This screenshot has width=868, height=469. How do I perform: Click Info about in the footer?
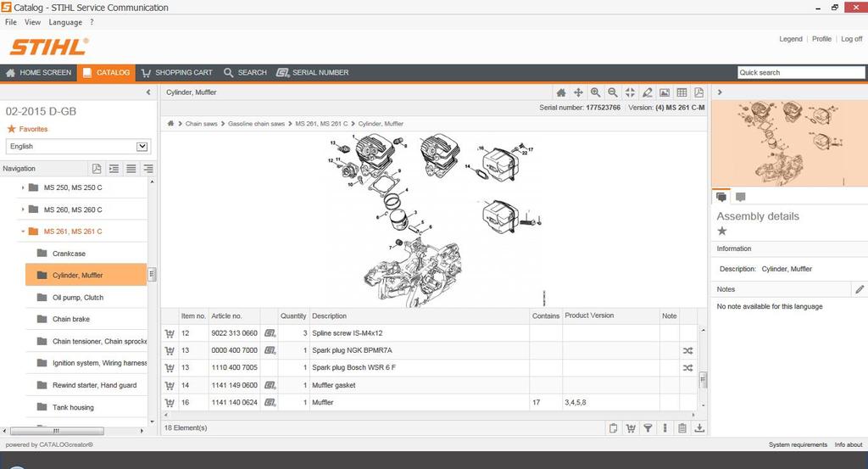[x=848, y=444]
